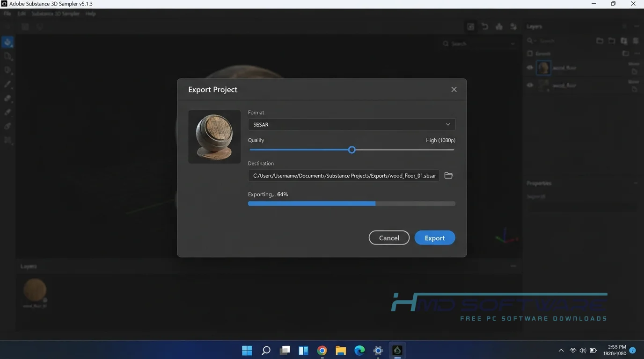The width and height of the screenshot is (644, 359).
Task: Cancel the export
Action: point(389,238)
